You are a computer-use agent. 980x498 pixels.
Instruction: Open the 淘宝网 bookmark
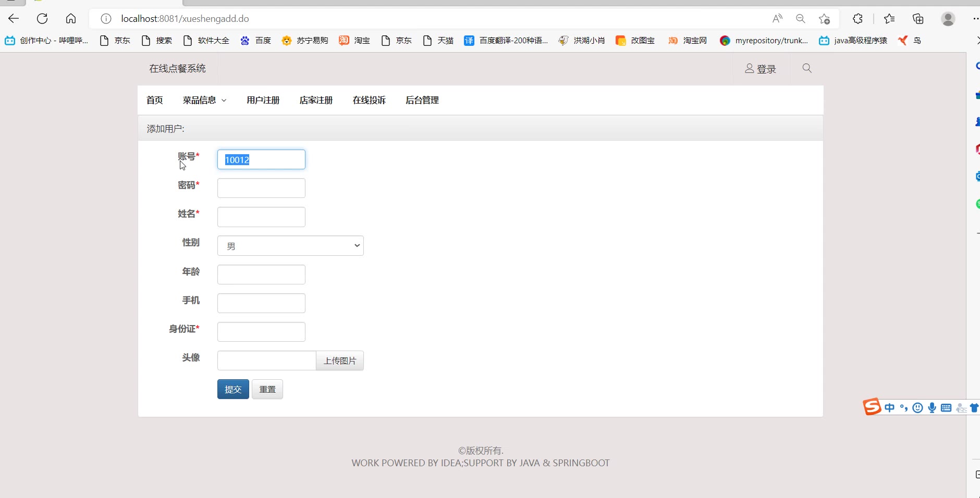688,41
